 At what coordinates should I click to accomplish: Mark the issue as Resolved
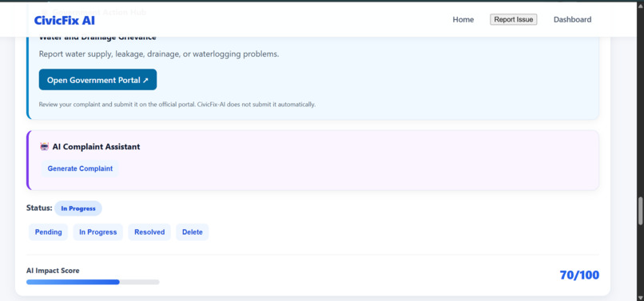tap(149, 232)
